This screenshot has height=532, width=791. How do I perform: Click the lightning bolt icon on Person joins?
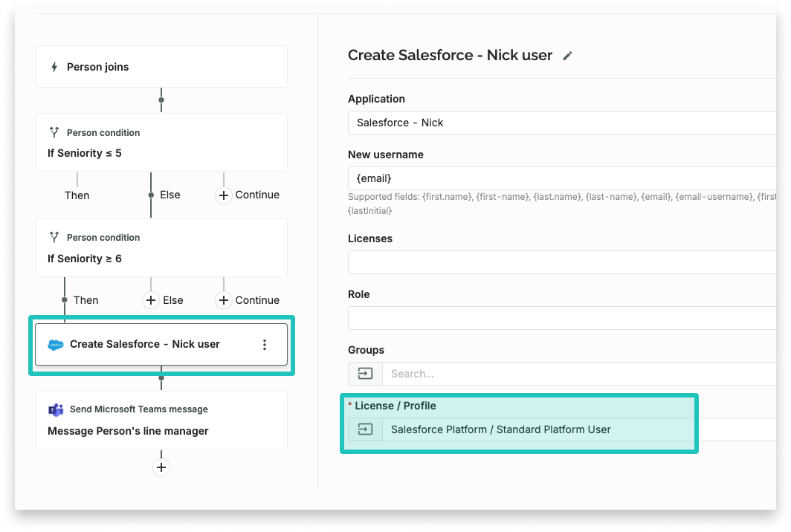click(56, 66)
